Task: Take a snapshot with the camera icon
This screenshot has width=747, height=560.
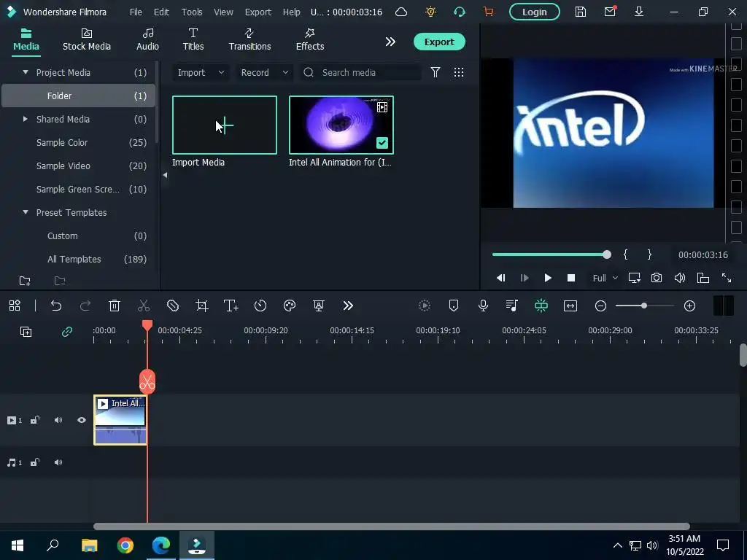Action: coord(657,278)
